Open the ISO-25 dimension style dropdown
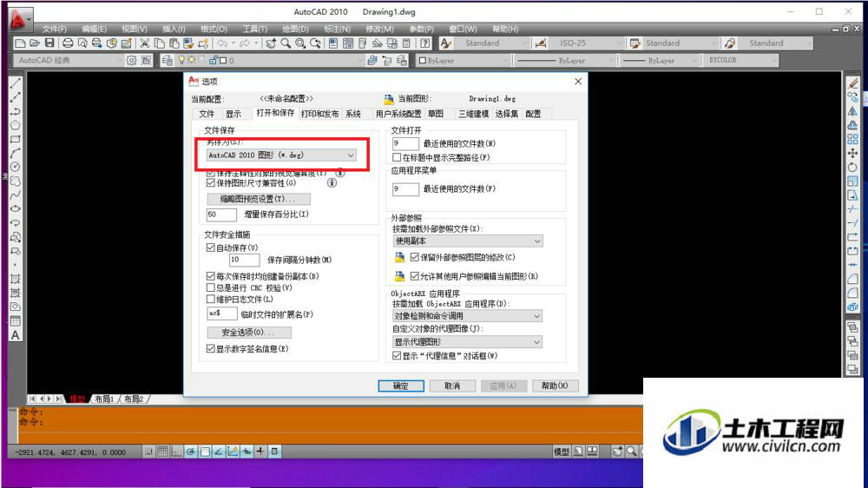Viewport: 868px width, 488px height. (588, 43)
